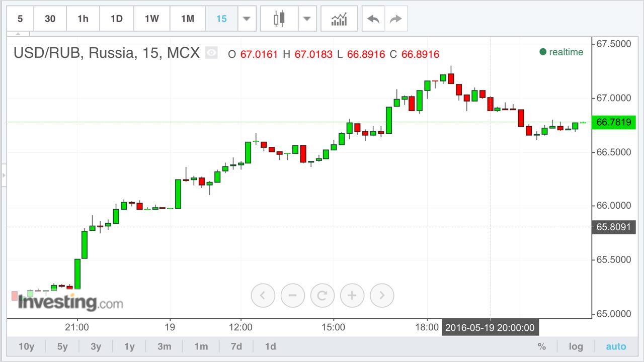Click the 21:00 time axis label
This screenshot has width=644, height=362.
click(76, 327)
